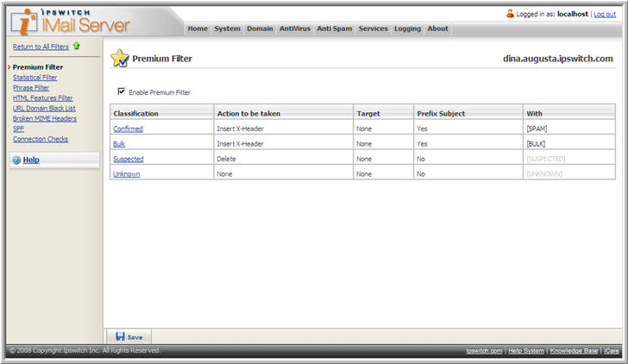Open the Home menu
This screenshot has height=364, width=628.
click(x=198, y=28)
